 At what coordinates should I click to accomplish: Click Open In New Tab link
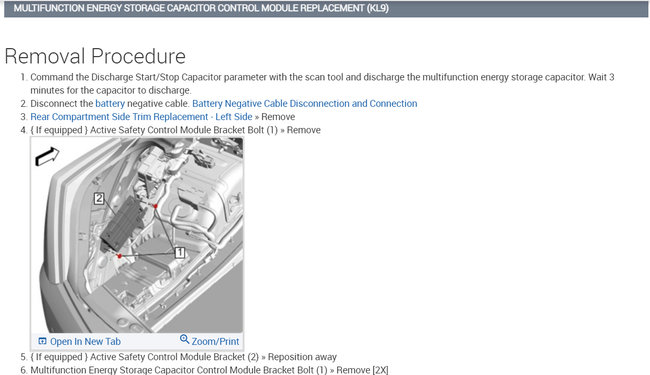85,341
